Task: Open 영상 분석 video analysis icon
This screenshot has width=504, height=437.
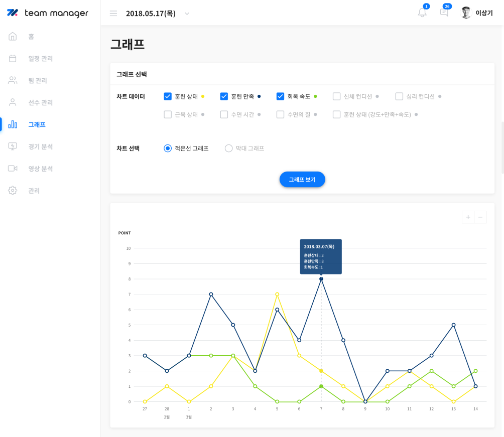Action: coord(13,168)
